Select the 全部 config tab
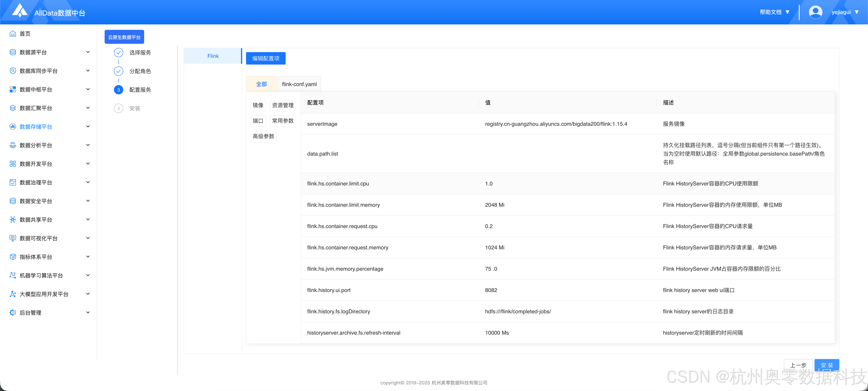Screen dimensions: 868x391 point(261,84)
